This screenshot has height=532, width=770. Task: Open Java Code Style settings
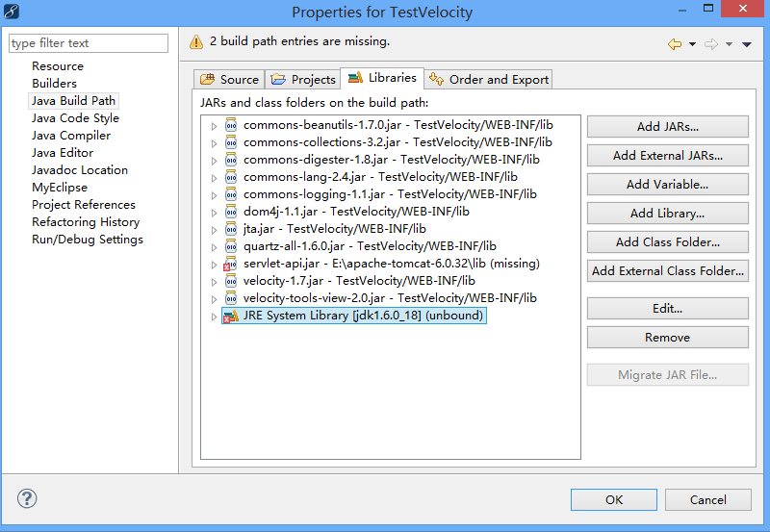tap(75, 118)
